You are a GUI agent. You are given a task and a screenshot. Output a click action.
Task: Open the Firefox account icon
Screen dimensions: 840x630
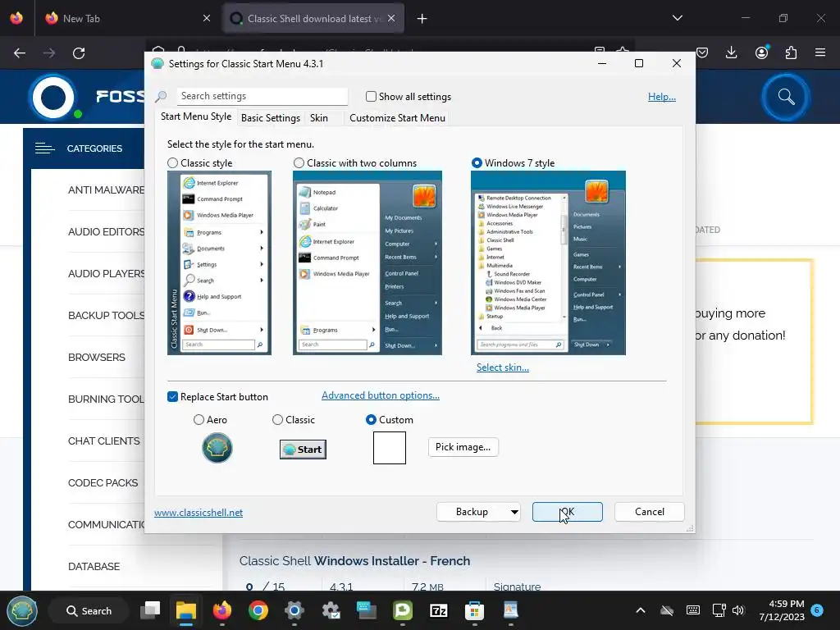coord(761,52)
